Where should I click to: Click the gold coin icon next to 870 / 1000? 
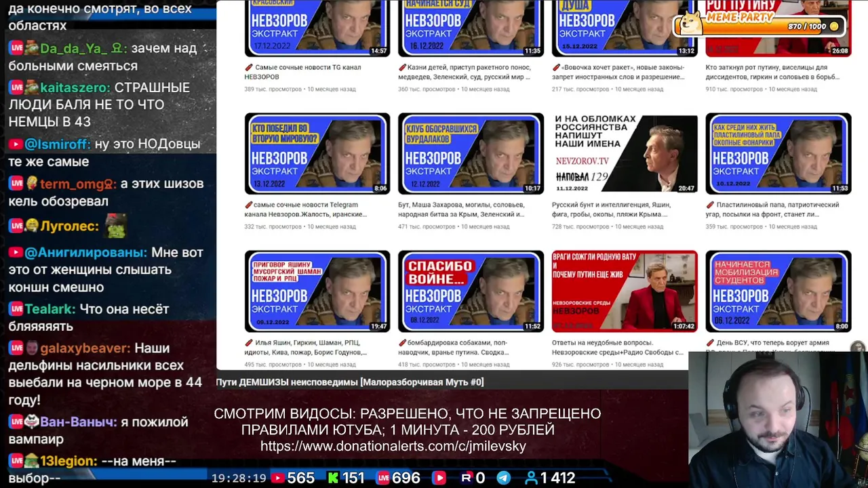(x=834, y=26)
